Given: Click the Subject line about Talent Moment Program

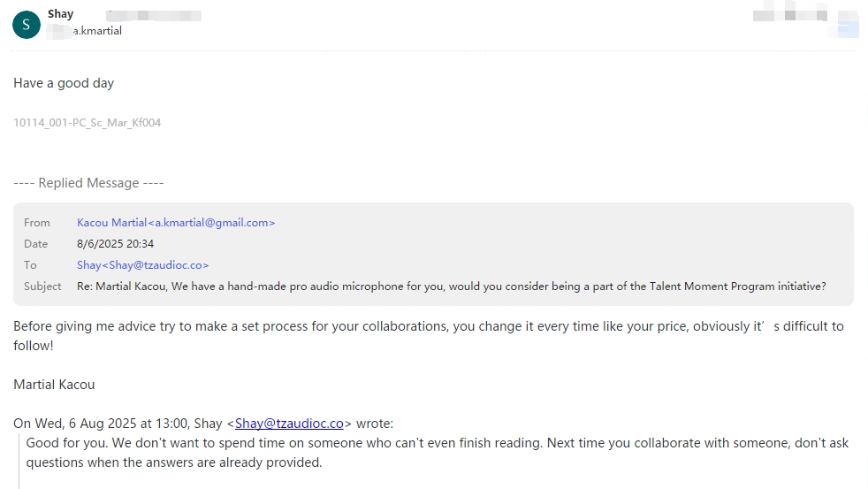Looking at the screenshot, I should 451,287.
